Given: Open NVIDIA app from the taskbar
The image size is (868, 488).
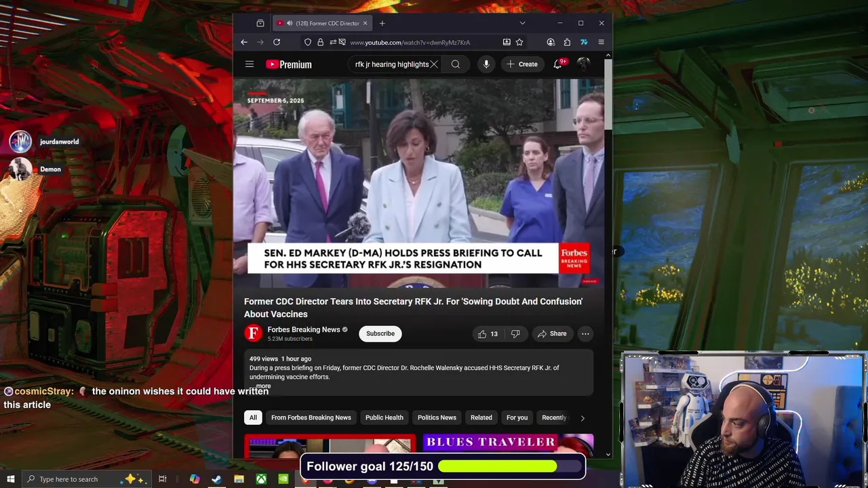Looking at the screenshot, I should click(283, 479).
